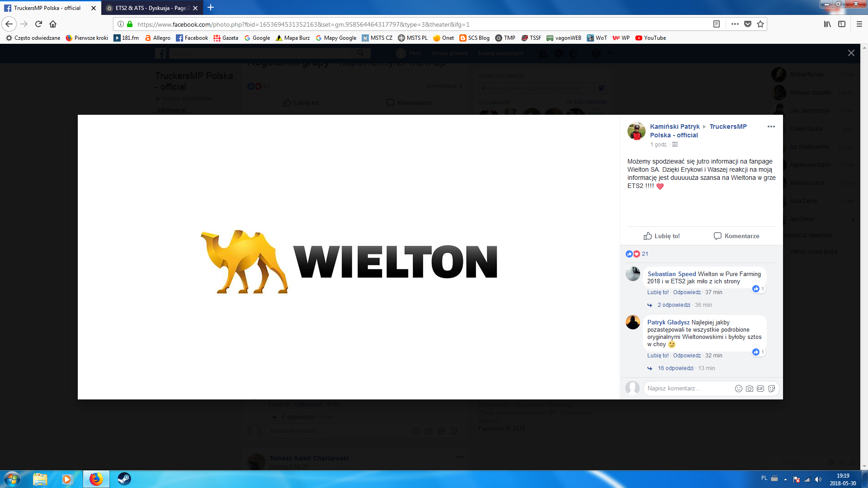
Task: Like Sebastian Speed's comment
Action: point(658,292)
